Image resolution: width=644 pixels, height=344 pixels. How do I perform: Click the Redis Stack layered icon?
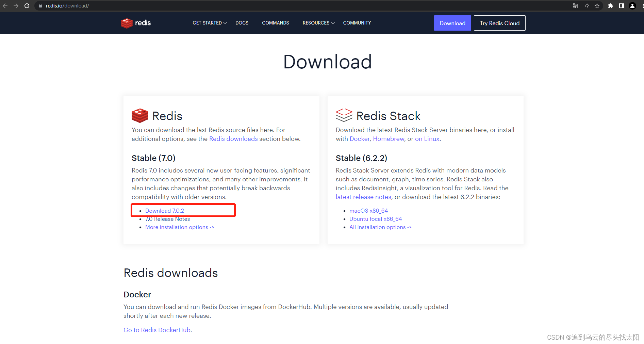coord(344,115)
